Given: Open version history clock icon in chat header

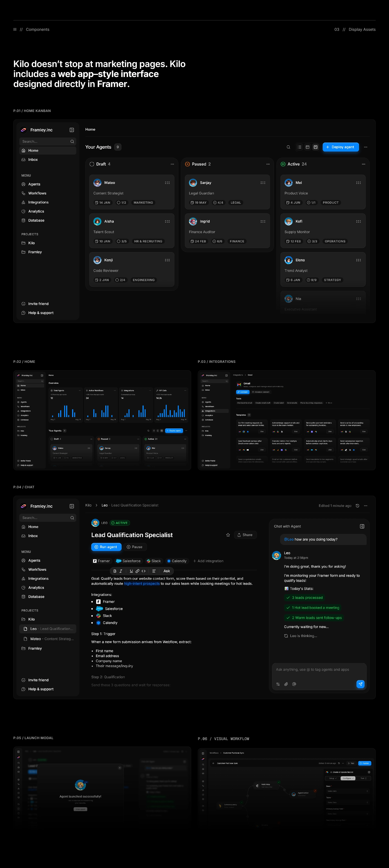Looking at the screenshot, I should [x=358, y=505].
